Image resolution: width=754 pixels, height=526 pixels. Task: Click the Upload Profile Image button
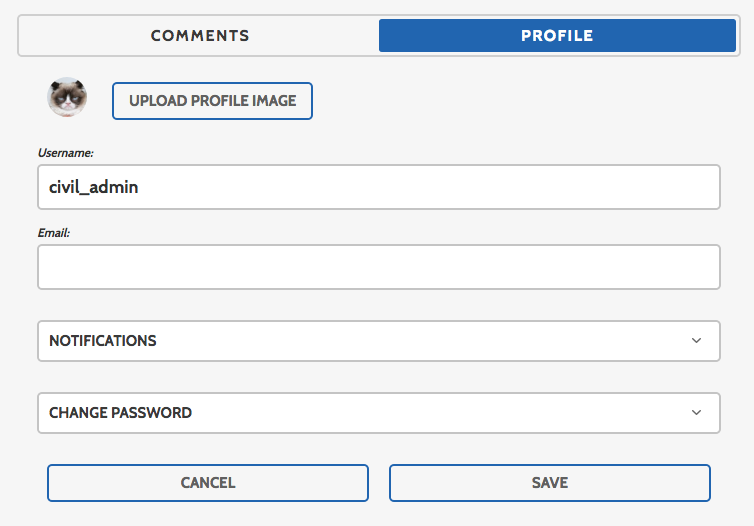213,101
